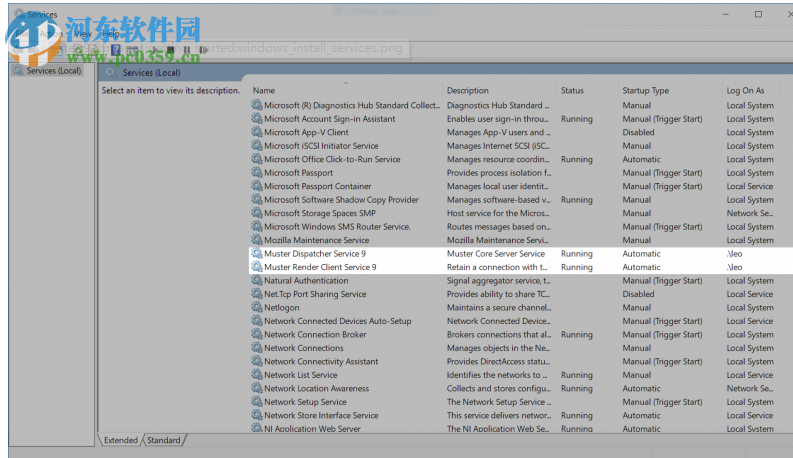Maximize the Services window

click(x=758, y=14)
